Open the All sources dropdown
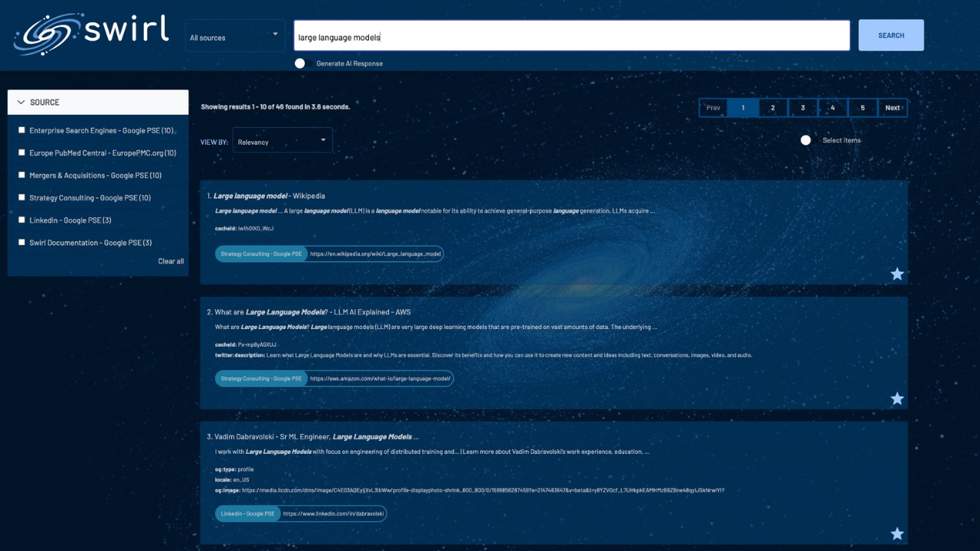The width and height of the screenshot is (980, 551). [235, 36]
